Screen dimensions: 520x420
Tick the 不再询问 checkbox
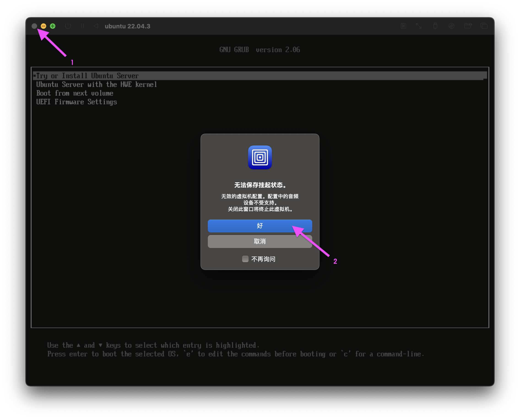pos(245,259)
